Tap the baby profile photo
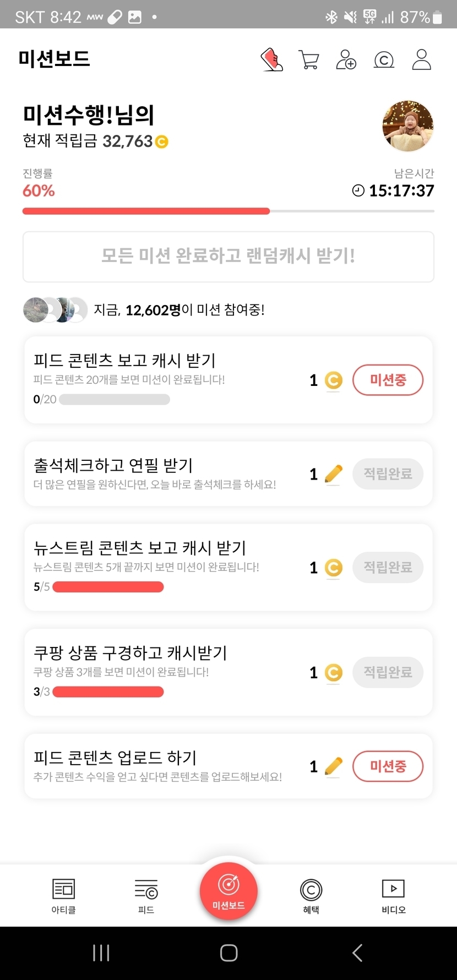457x980 pixels. point(408,126)
